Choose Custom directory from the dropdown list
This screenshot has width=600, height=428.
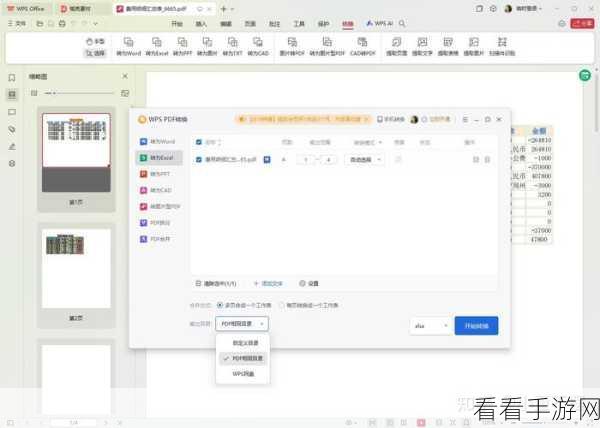[x=243, y=343]
